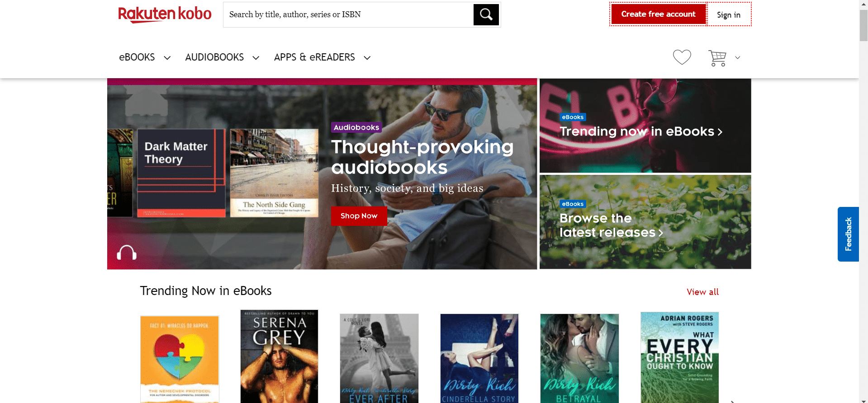
Task: Click the arrow after Browse the latest releases
Action: click(661, 233)
